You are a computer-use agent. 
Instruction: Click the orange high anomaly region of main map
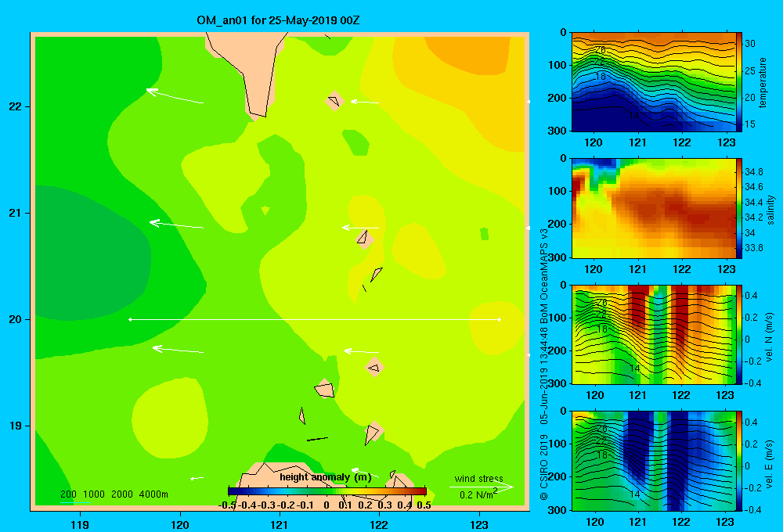coord(469,52)
